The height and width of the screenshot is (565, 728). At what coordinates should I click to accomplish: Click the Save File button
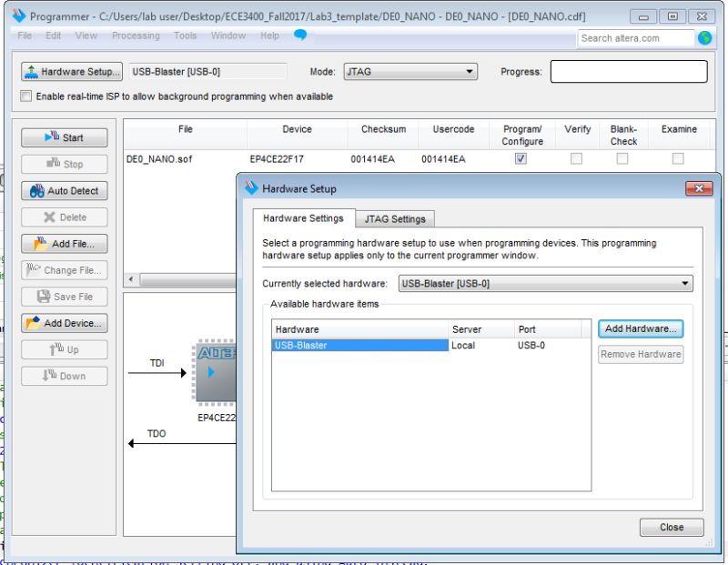[64, 297]
